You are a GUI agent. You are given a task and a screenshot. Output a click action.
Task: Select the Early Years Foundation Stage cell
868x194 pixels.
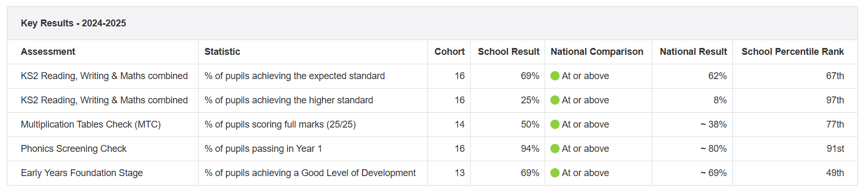coord(82,173)
